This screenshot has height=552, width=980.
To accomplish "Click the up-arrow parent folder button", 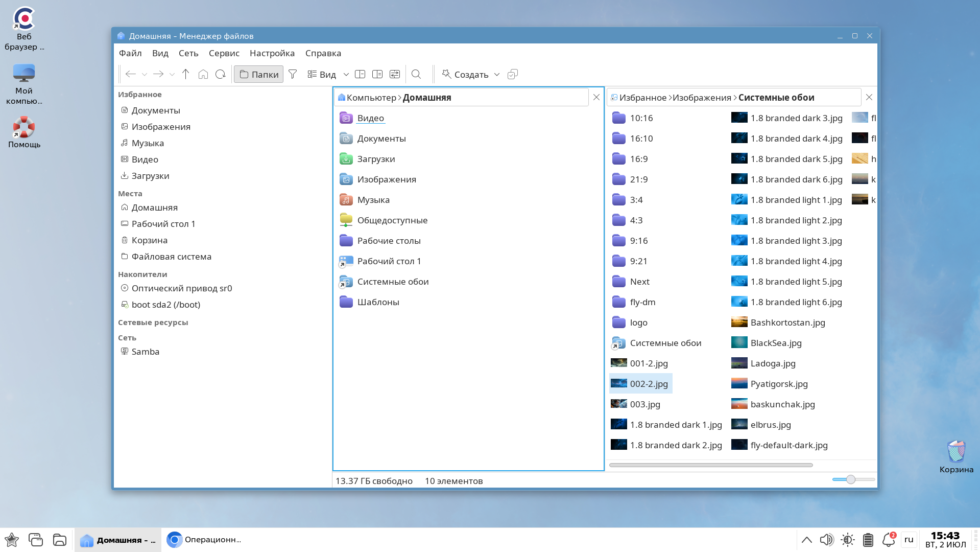I will tap(185, 74).
